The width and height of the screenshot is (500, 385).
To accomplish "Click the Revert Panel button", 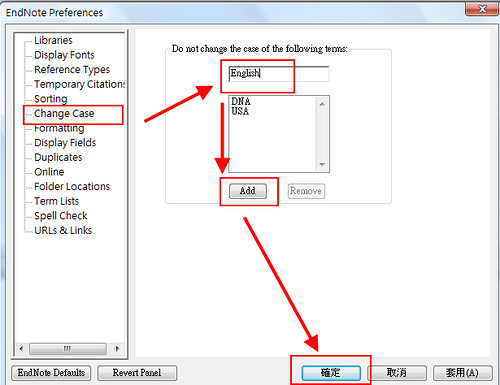I will 137,373.
